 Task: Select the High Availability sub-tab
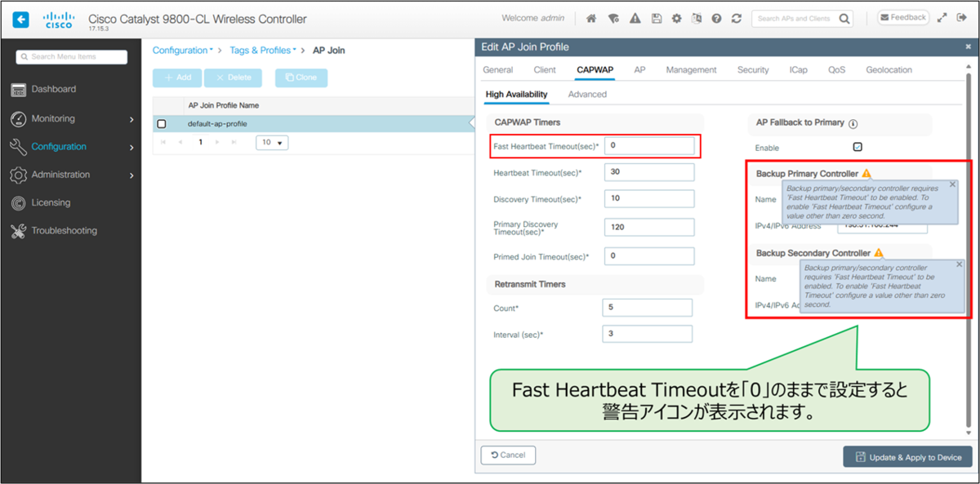(516, 95)
